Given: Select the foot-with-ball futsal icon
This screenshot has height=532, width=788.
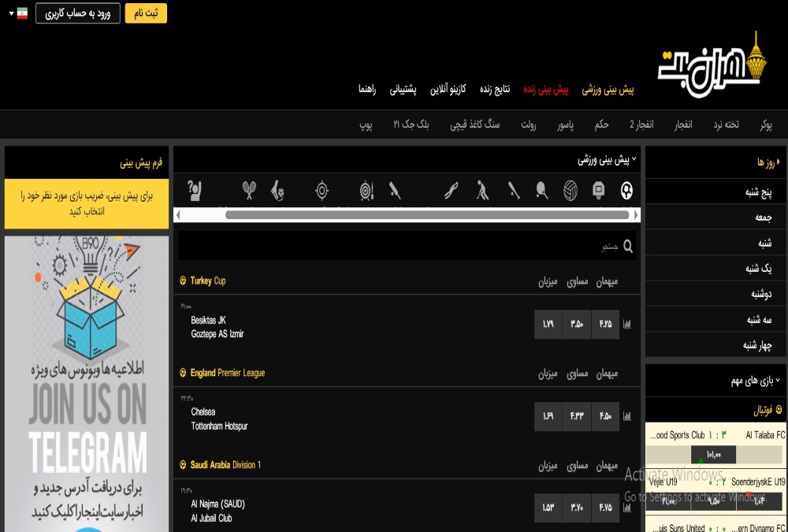Looking at the screenshot, I should click(x=277, y=191).
